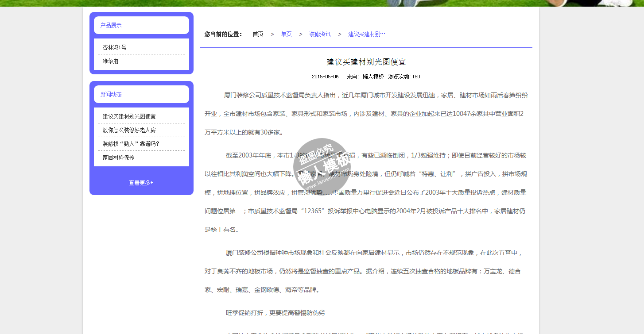644x334 pixels.
Task: Open the 产品展示 section header
Action: click(x=111, y=26)
